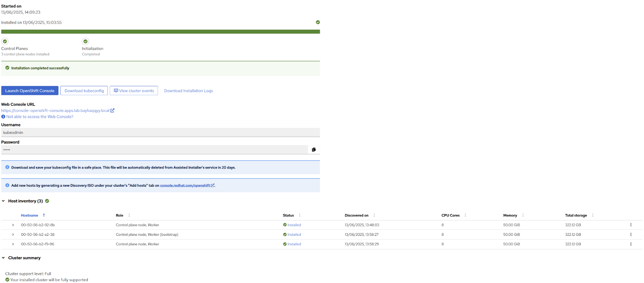644x283 pixels.
Task: Expand host row 00-50-56-b2-f9-96
Action: 13,244
